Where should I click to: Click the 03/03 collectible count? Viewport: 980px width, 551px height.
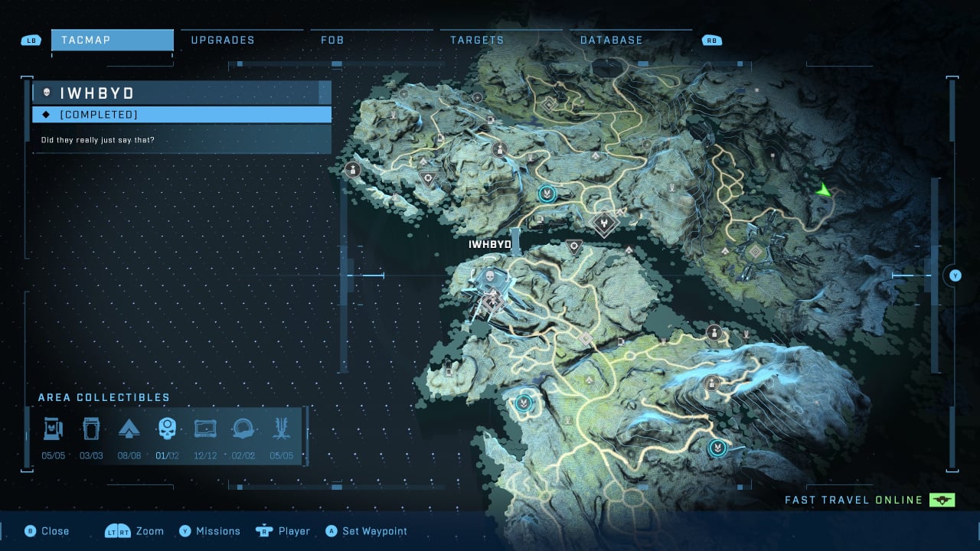tap(91, 456)
